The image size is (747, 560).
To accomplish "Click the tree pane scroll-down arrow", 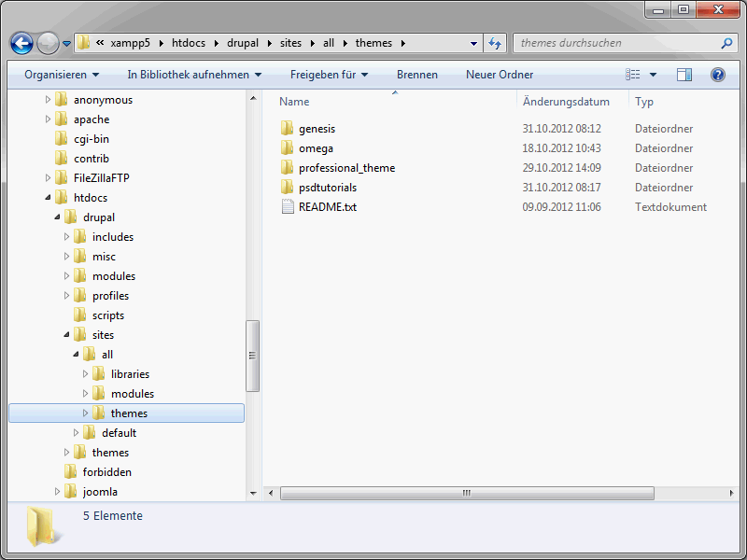I will (253, 494).
